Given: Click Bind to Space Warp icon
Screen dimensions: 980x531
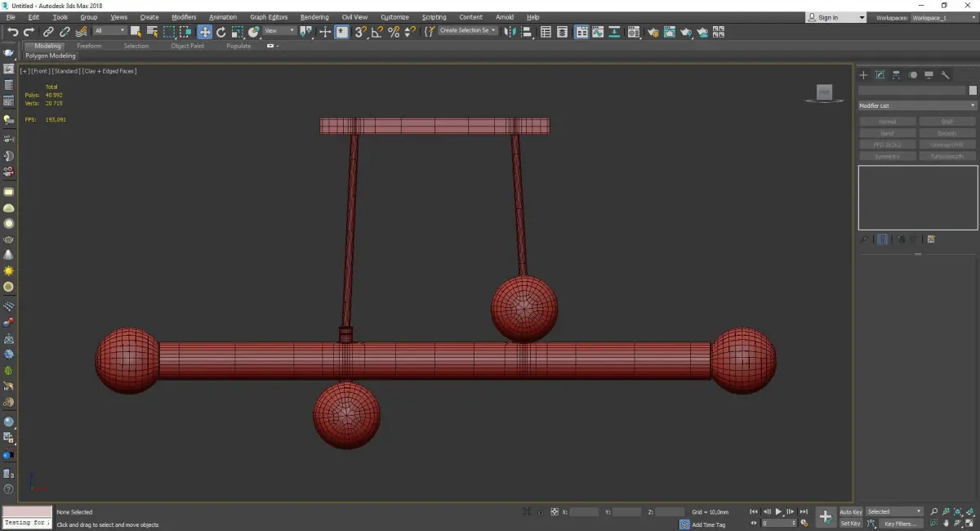Looking at the screenshot, I should 82,32.
